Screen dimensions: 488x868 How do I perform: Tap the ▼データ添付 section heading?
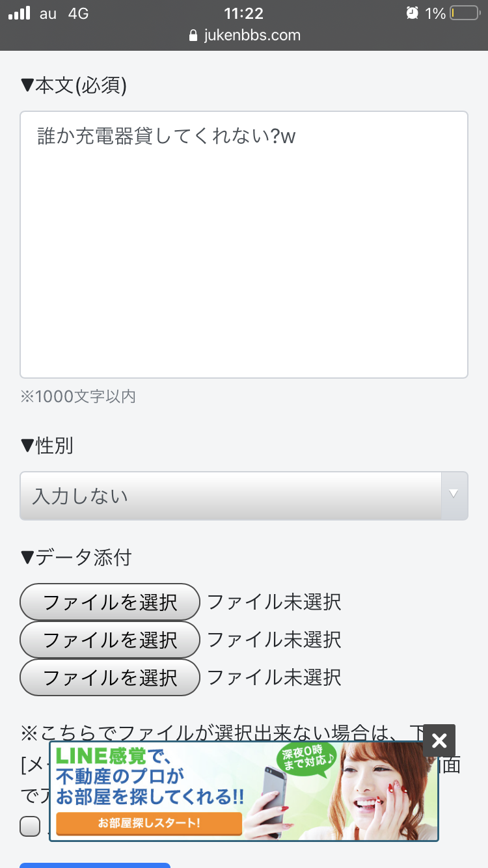tap(76, 558)
